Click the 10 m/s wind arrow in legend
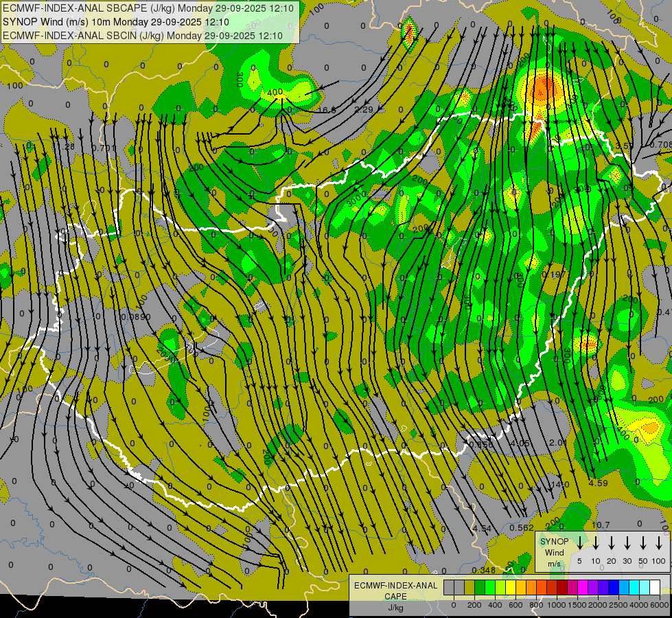Viewport: 672px width, 618px height. point(596,543)
